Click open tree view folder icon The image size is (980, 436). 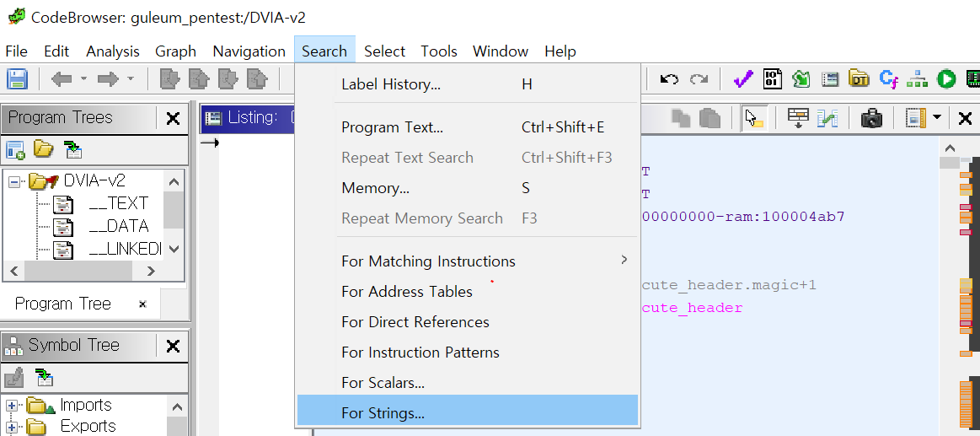click(x=44, y=149)
